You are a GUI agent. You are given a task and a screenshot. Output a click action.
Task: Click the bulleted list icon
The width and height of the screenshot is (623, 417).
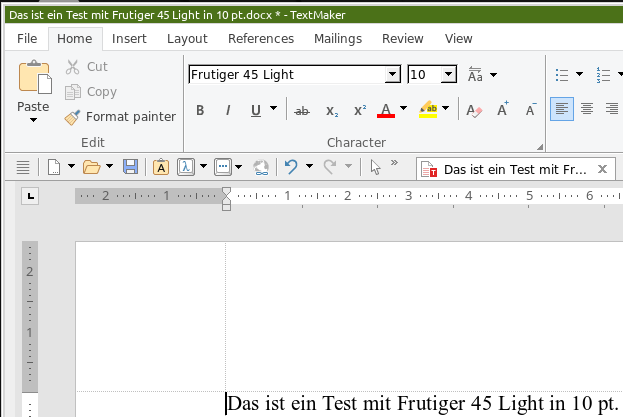tap(562, 75)
